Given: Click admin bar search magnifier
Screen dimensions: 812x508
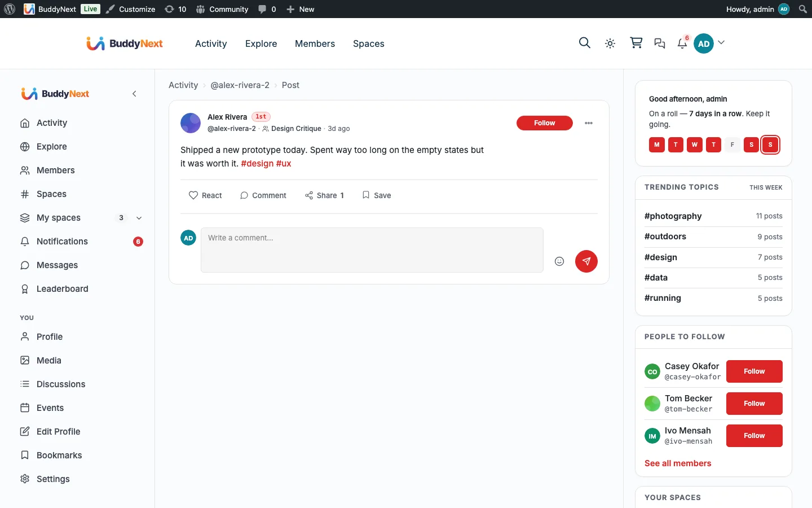Looking at the screenshot, I should [803, 9].
